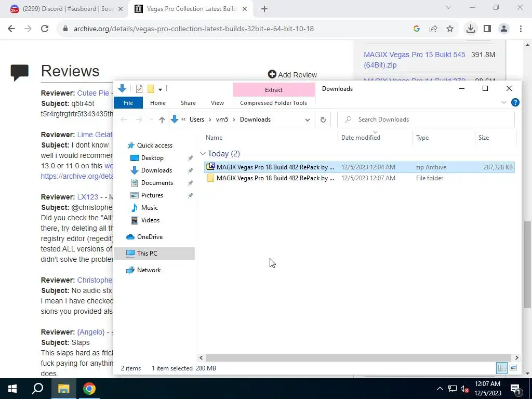532x399 pixels.
Task: Open Music in navigation pane
Action: pyautogui.click(x=149, y=208)
